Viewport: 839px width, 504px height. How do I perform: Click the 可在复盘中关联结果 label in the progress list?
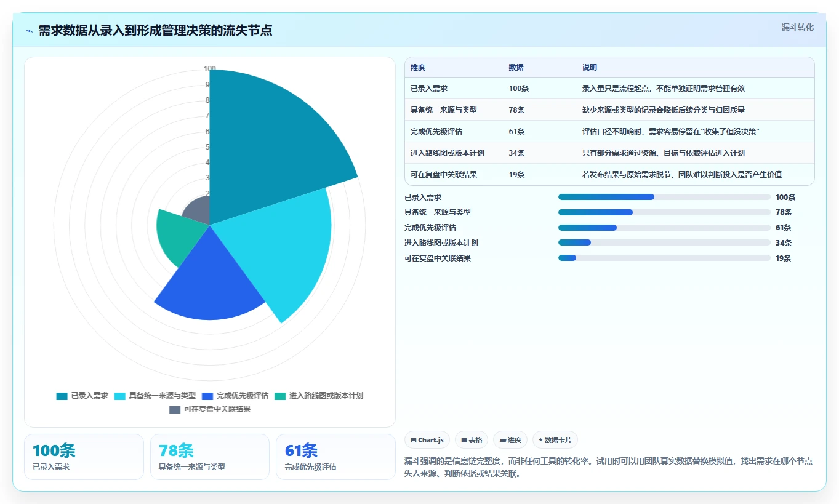[438, 258]
